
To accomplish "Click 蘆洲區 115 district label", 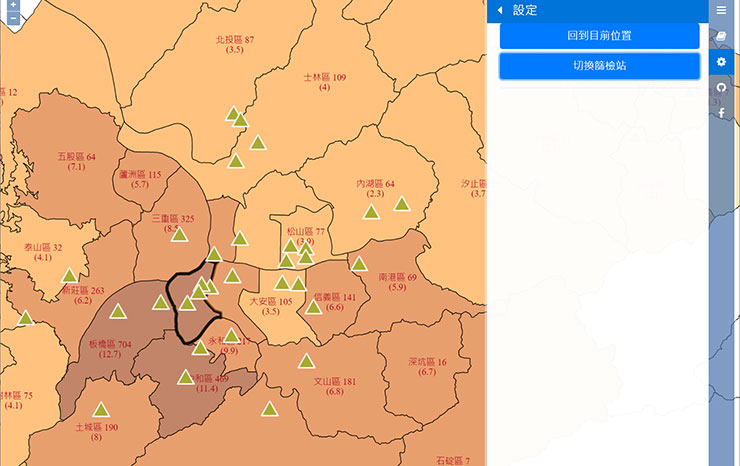I will coord(140,175).
